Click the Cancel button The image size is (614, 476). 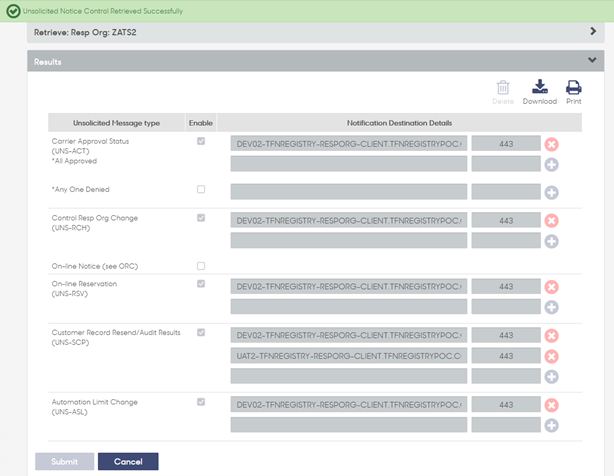click(128, 462)
